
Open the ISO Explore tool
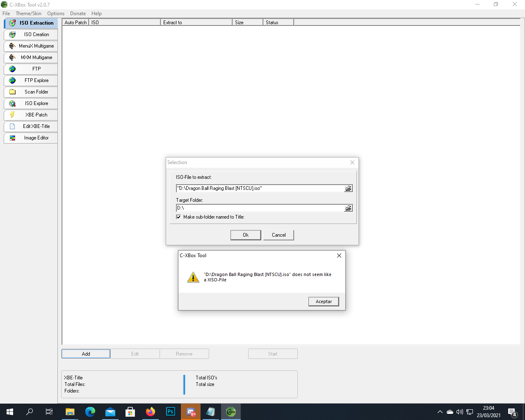tap(31, 103)
